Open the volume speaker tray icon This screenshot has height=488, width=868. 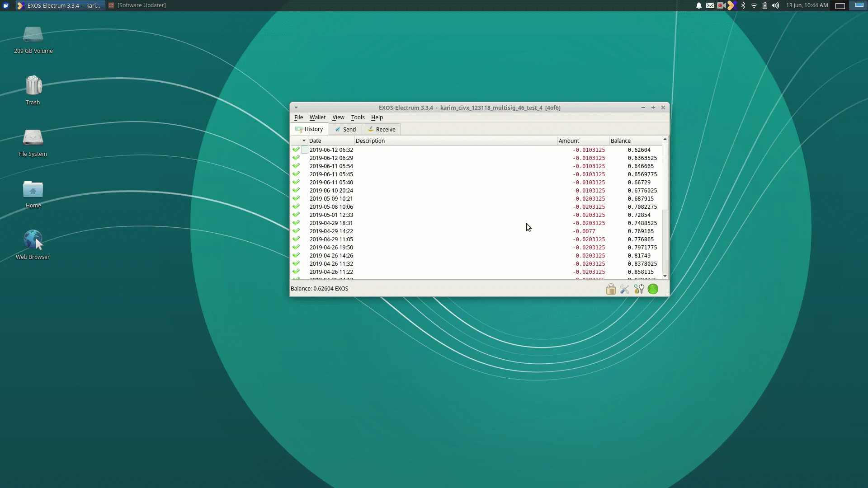[x=775, y=5]
